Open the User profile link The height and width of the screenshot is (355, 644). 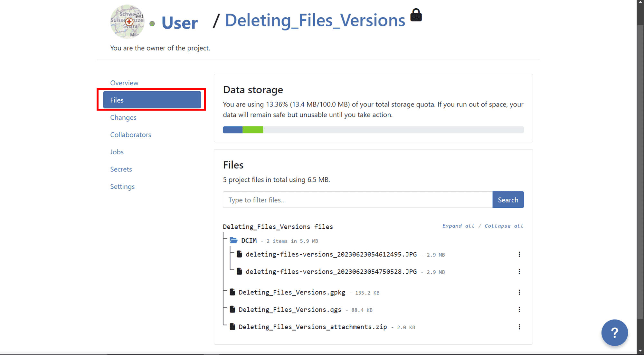click(180, 23)
